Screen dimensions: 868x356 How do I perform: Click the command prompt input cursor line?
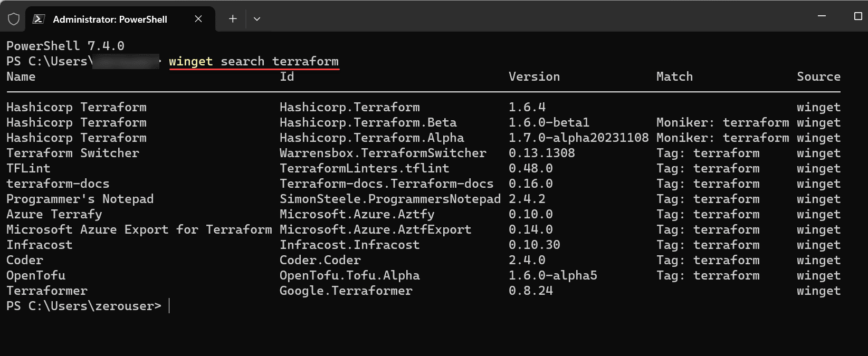[x=169, y=306]
